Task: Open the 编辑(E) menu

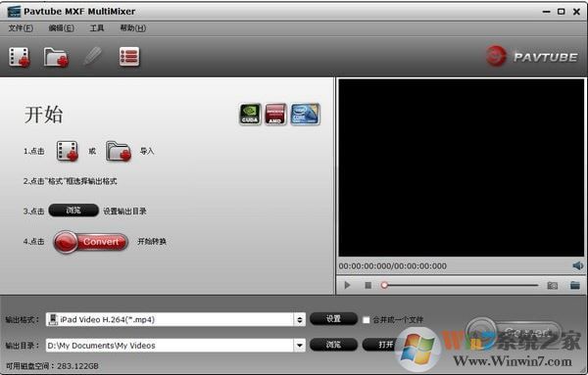Action: 61,28
